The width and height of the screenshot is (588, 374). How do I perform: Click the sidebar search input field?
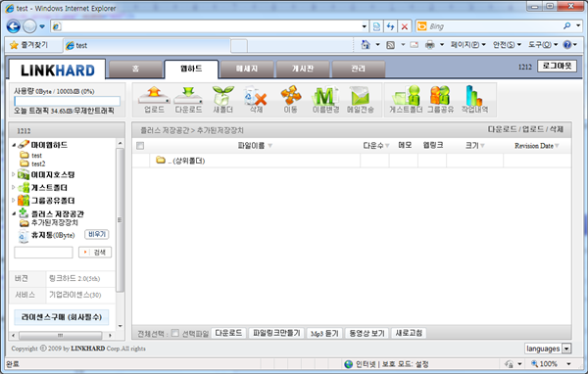coord(43,253)
